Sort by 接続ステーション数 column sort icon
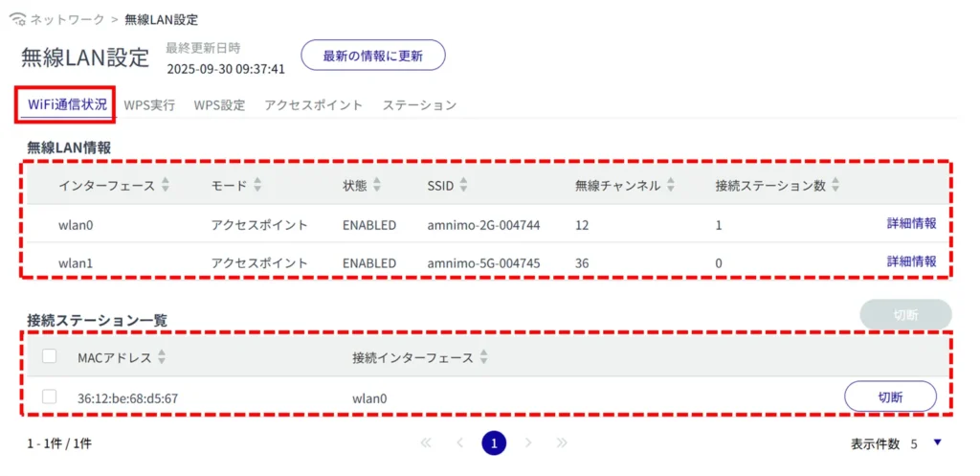980x476 pixels. [x=835, y=186]
